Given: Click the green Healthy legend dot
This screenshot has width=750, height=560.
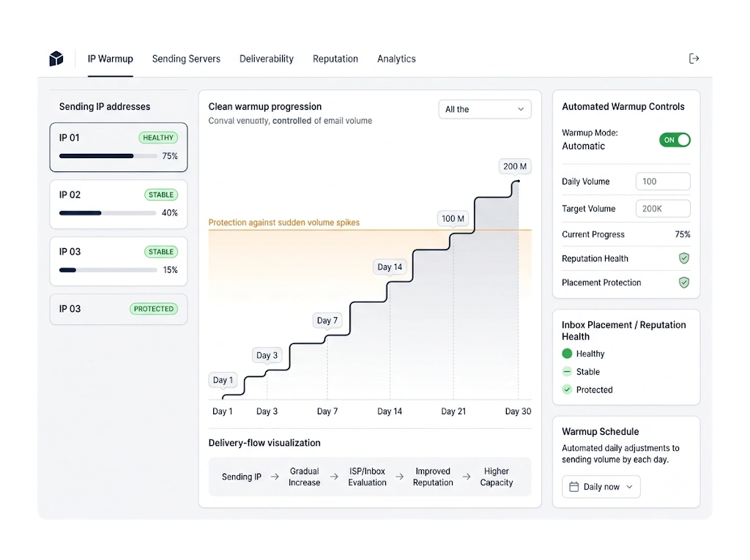Looking at the screenshot, I should coord(567,354).
